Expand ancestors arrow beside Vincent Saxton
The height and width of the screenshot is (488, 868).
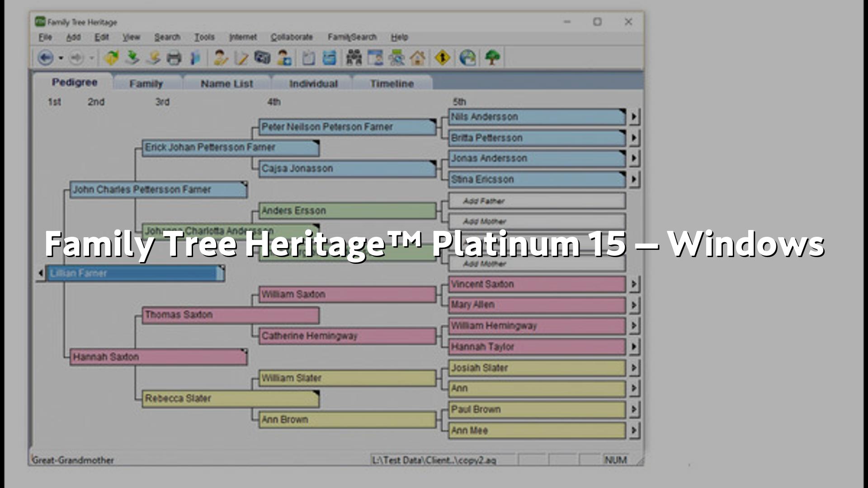(634, 284)
